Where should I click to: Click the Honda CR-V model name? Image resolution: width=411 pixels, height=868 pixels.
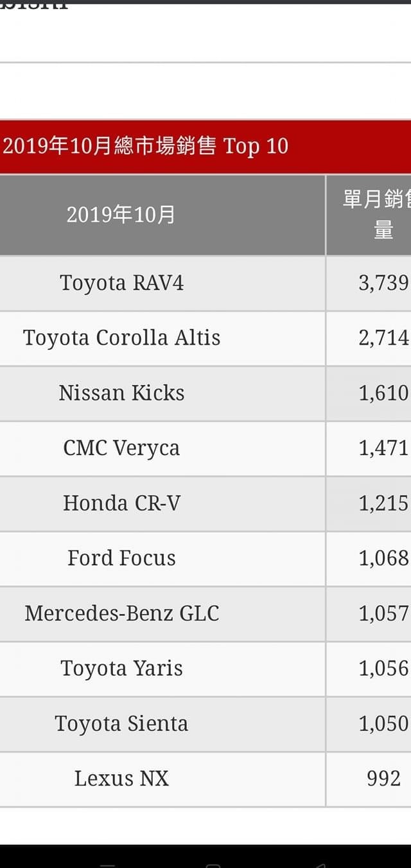(122, 503)
